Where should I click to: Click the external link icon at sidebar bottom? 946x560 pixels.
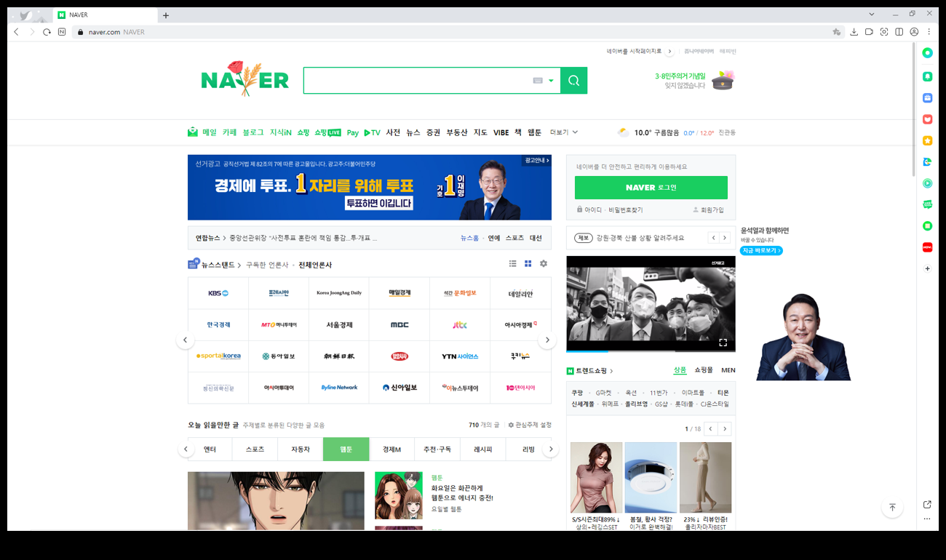coord(927,505)
